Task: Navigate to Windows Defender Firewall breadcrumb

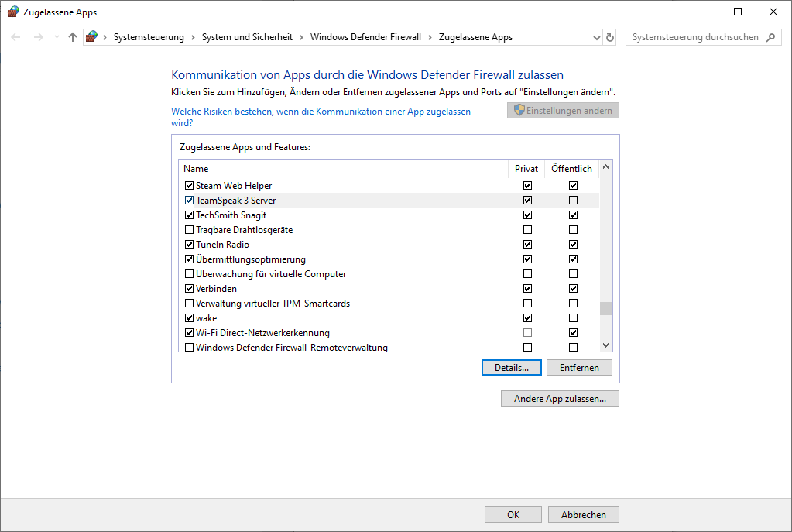Action: 365,37
